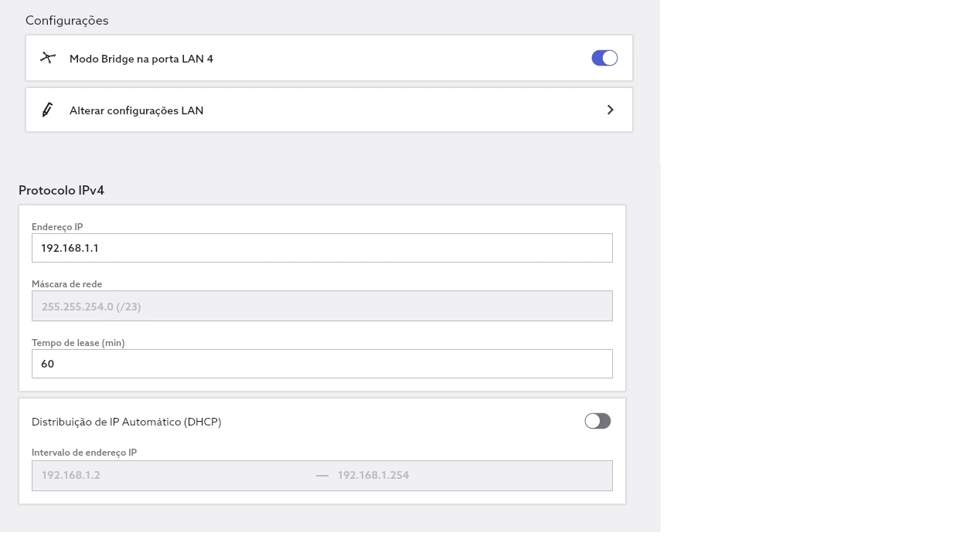Click the dash between the IP range values
This screenshot has width=980, height=536.
(x=322, y=475)
